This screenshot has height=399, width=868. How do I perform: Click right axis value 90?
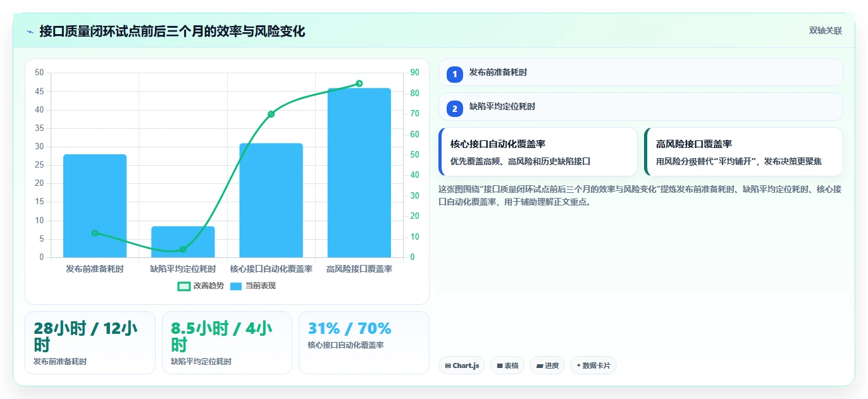tap(415, 73)
